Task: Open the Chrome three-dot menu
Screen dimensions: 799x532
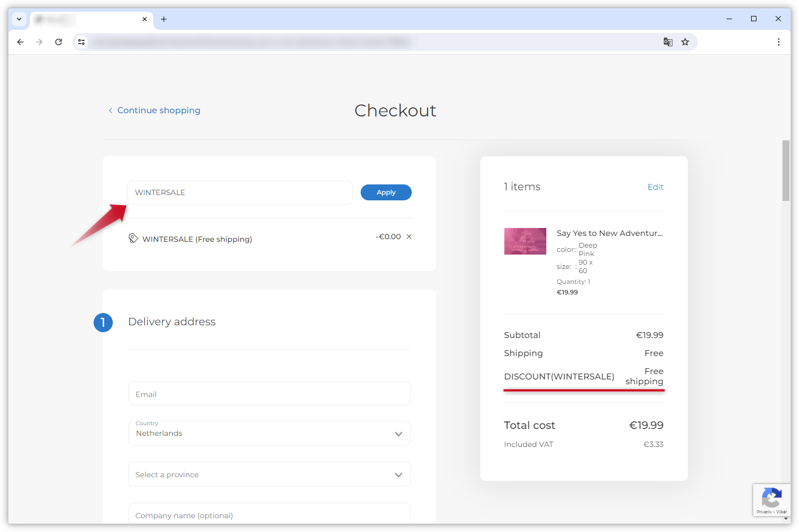Action: tap(778, 41)
